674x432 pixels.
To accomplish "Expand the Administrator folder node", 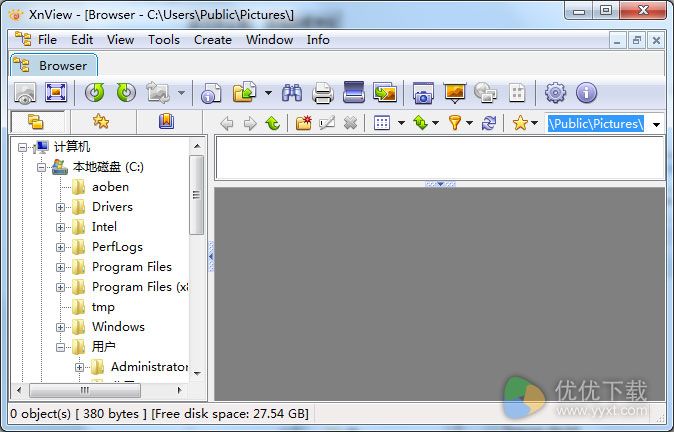I will (x=80, y=368).
